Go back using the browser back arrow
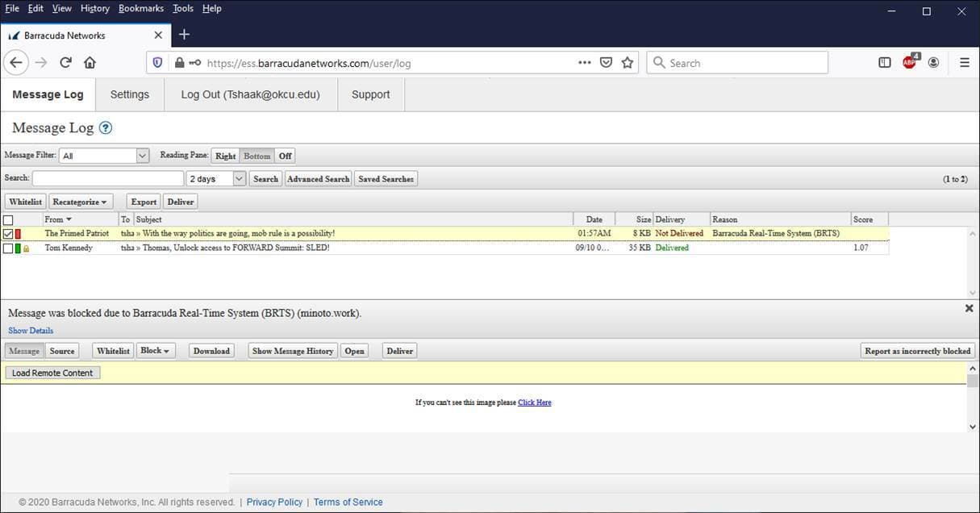The height and width of the screenshot is (513, 980). (16, 62)
